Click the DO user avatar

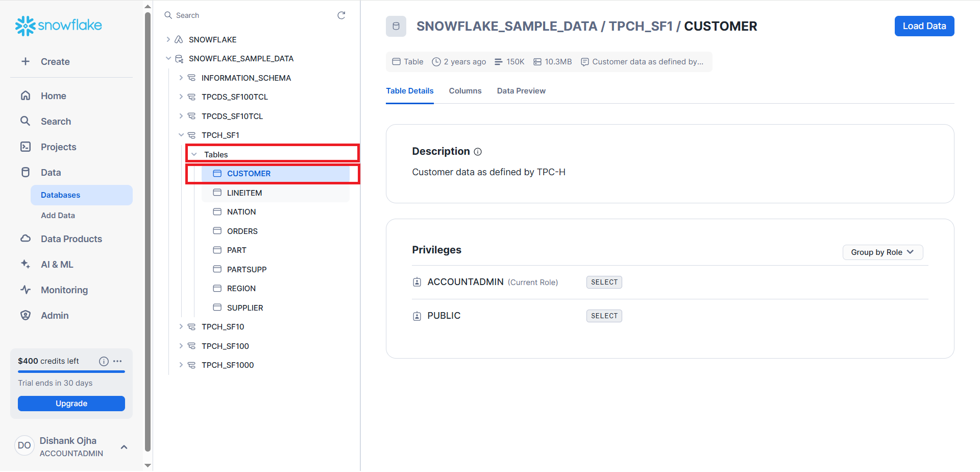click(x=24, y=445)
